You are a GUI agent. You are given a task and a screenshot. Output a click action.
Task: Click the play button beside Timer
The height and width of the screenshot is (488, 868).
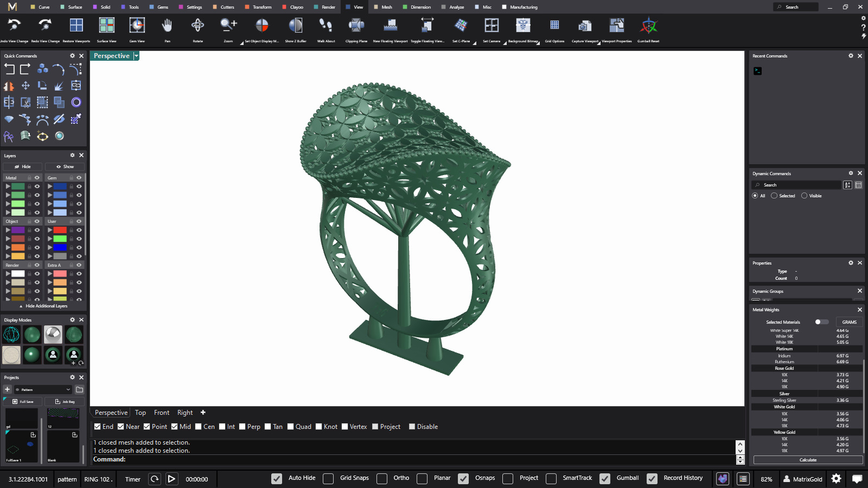pyautogui.click(x=171, y=479)
